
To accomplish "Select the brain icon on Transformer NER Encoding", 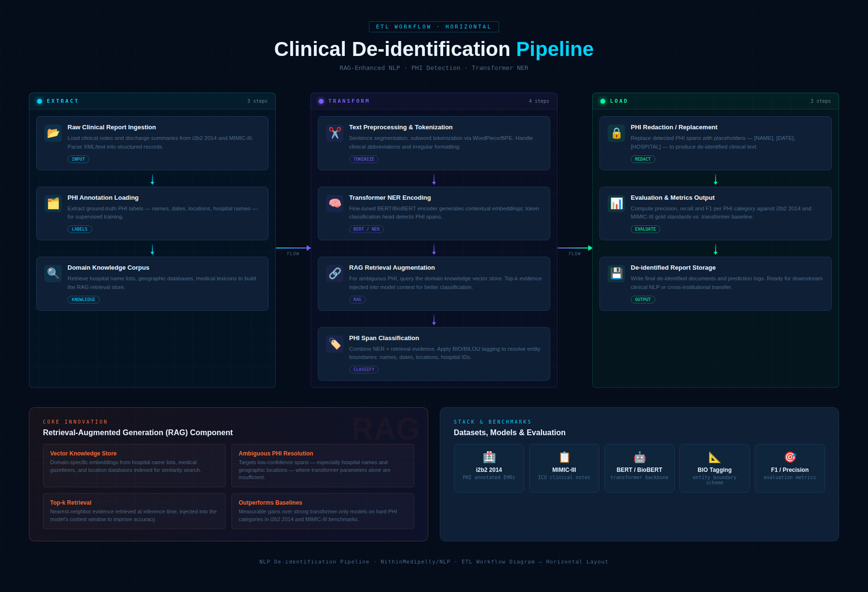I will point(334,204).
